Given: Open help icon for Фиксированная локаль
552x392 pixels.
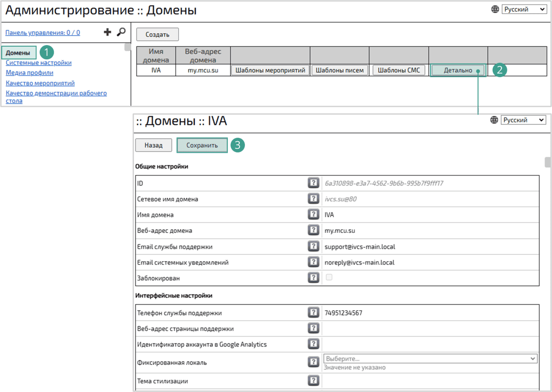Looking at the screenshot, I should 313,362.
